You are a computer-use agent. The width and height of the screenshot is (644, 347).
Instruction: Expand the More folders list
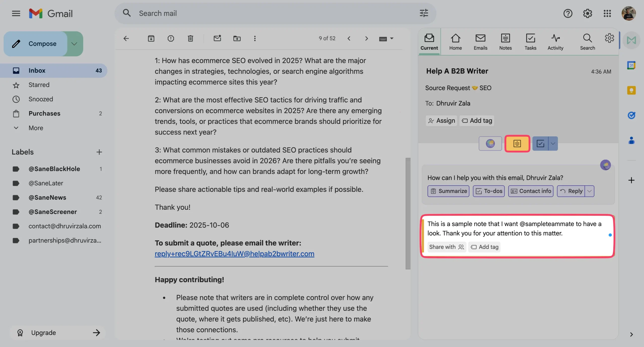36,128
